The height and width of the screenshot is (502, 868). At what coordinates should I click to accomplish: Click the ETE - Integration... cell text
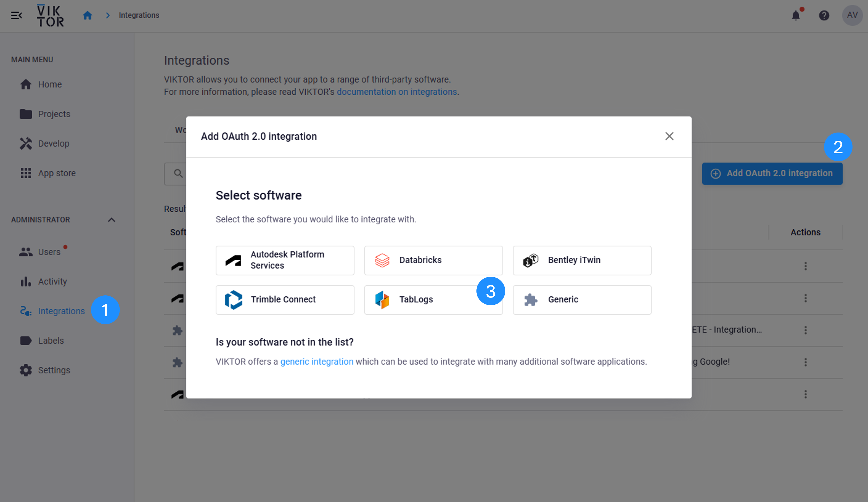pyautogui.click(x=727, y=330)
